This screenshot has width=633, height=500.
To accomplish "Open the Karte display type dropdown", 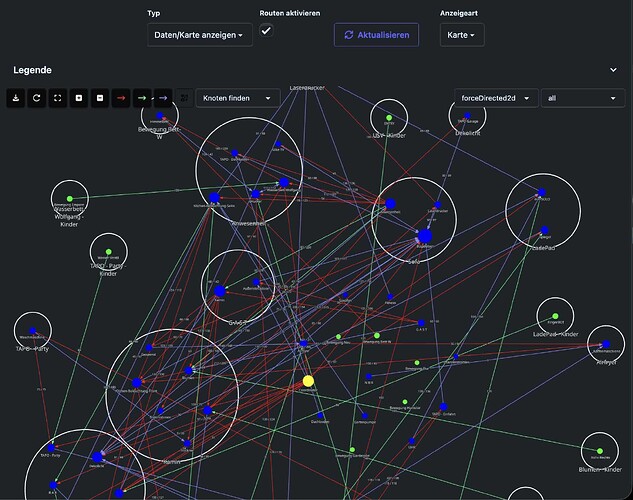I will coord(462,35).
